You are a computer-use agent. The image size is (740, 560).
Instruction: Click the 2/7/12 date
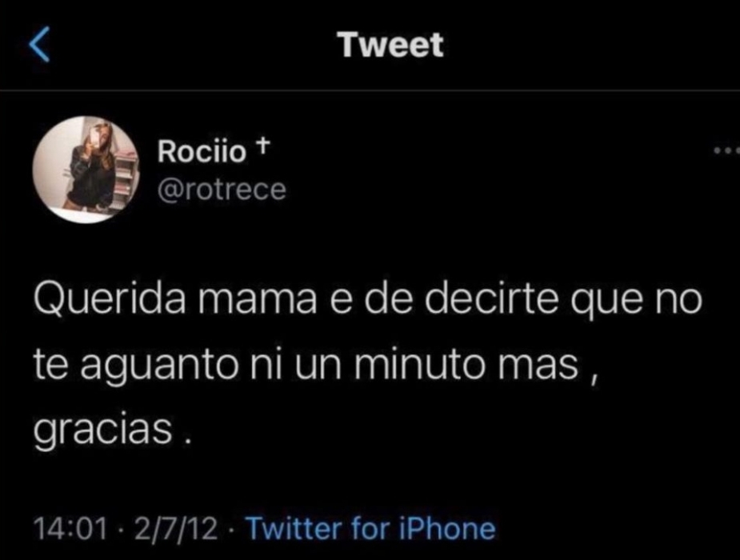tap(176, 529)
